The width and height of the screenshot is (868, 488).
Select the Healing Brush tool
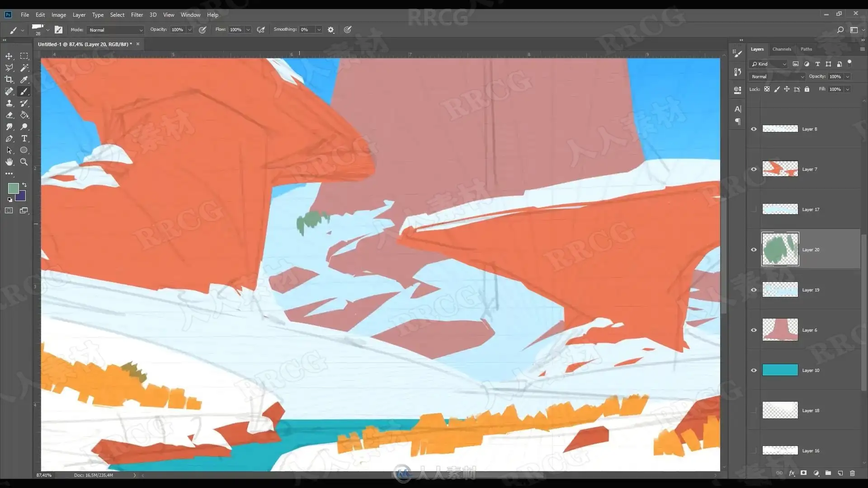point(9,91)
